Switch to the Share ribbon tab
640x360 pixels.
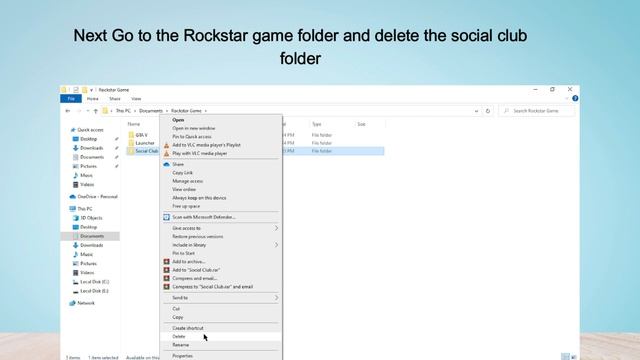(115, 99)
